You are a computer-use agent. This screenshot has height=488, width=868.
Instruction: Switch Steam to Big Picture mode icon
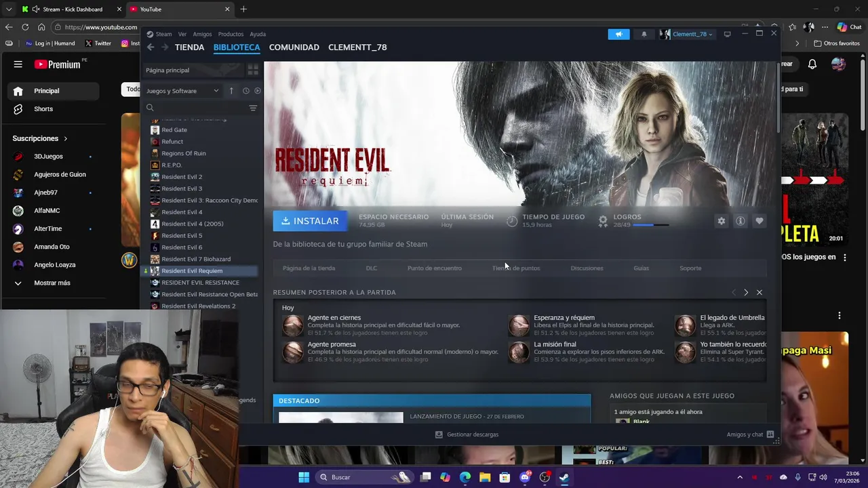pos(727,34)
